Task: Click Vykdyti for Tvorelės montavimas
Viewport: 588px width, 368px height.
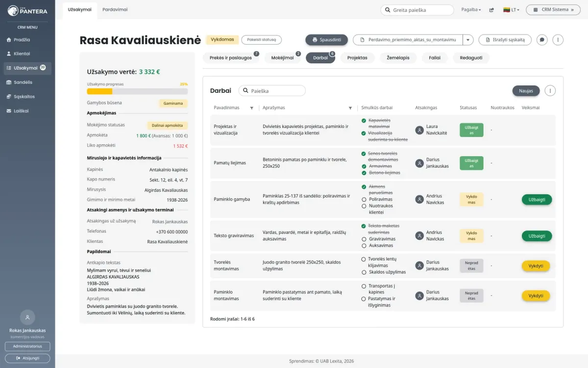Action: [536, 266]
